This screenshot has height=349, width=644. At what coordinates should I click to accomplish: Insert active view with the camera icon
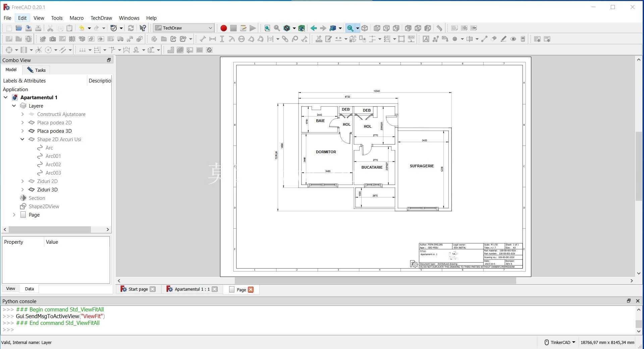click(x=53, y=39)
